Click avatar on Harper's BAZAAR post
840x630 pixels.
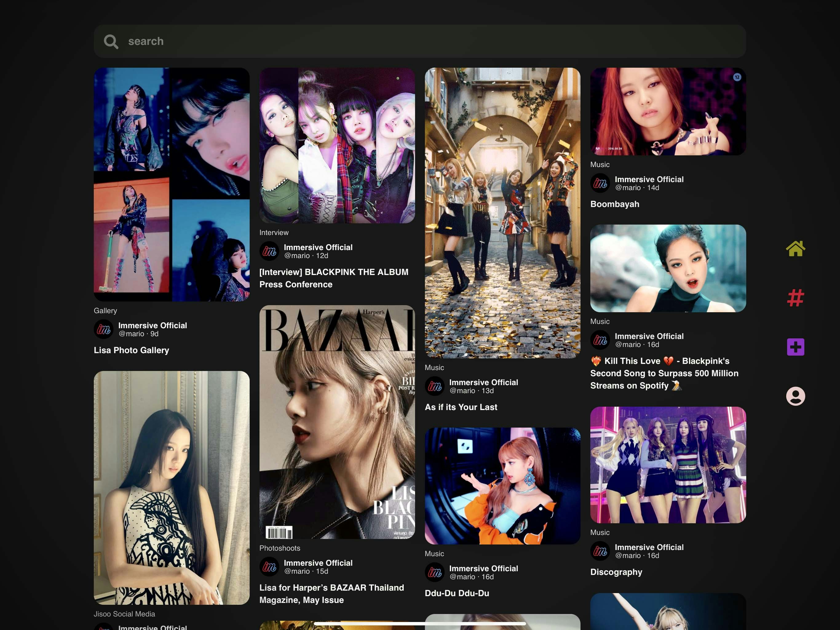[269, 567]
